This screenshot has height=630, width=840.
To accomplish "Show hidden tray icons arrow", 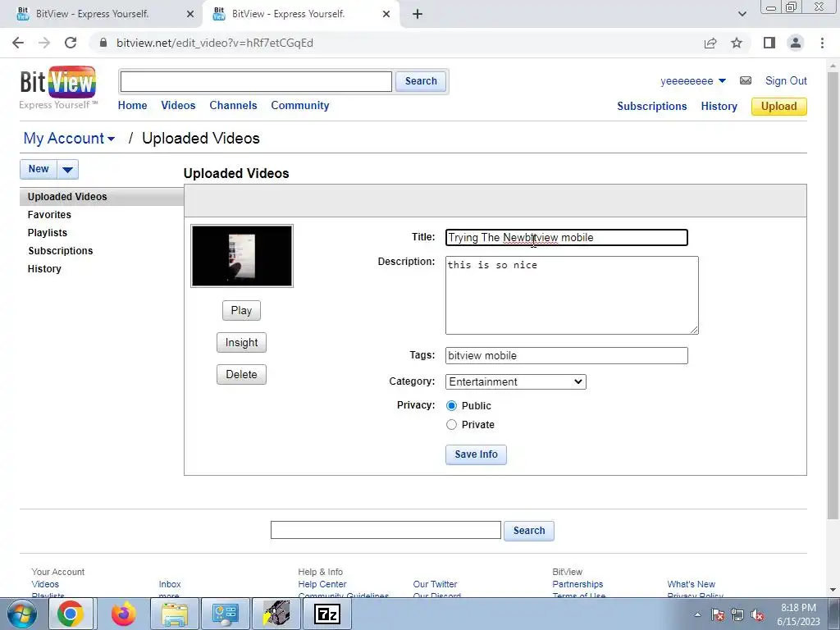I will 697,615.
